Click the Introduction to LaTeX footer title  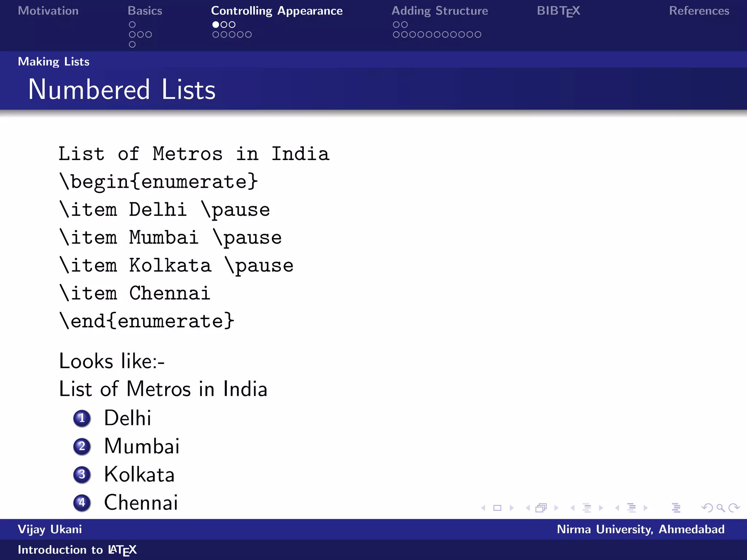77,549
